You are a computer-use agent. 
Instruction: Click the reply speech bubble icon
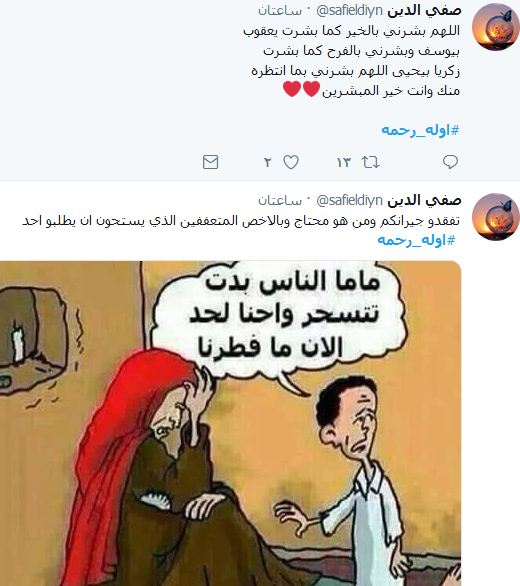[x=450, y=162]
